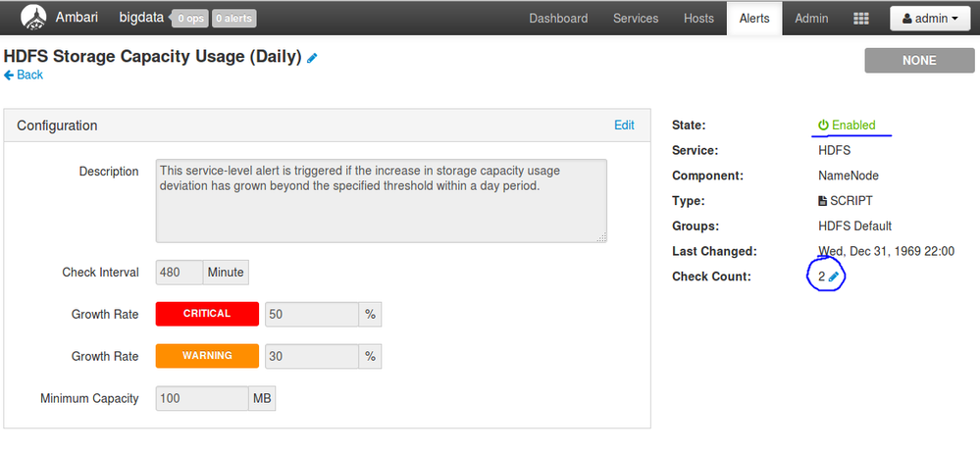Click the Check Count edit pencil
The height and width of the screenshot is (453, 980).
834,277
